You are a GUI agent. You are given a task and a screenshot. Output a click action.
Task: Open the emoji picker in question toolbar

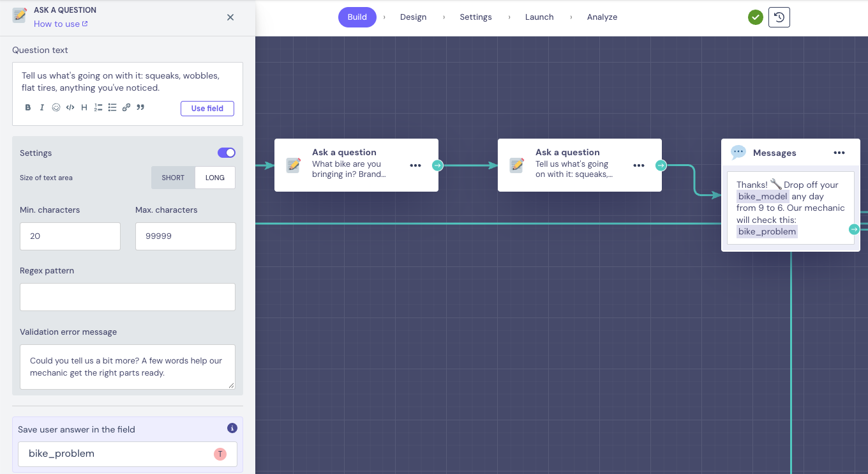point(56,107)
